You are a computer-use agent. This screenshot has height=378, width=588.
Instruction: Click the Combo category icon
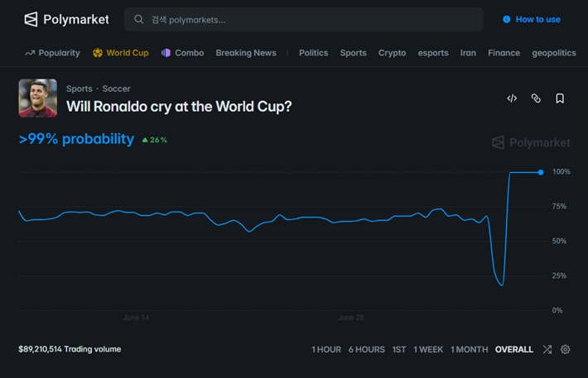pos(166,53)
